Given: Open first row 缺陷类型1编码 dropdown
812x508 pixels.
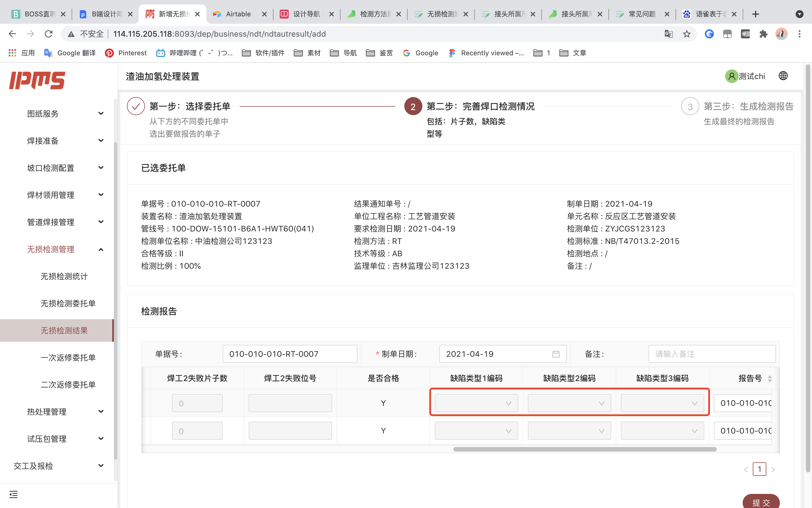Looking at the screenshot, I should 476,403.
